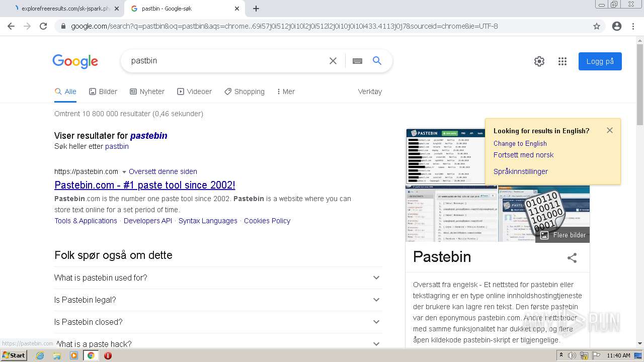644x362 pixels.
Task: Go to the Google logo homepage
Action: pos(75,61)
